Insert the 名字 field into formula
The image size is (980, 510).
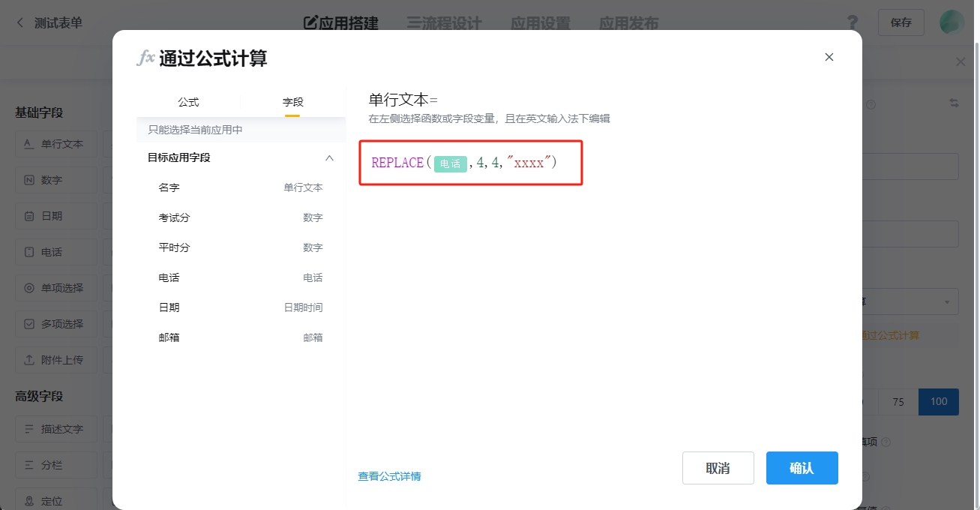[169, 187]
